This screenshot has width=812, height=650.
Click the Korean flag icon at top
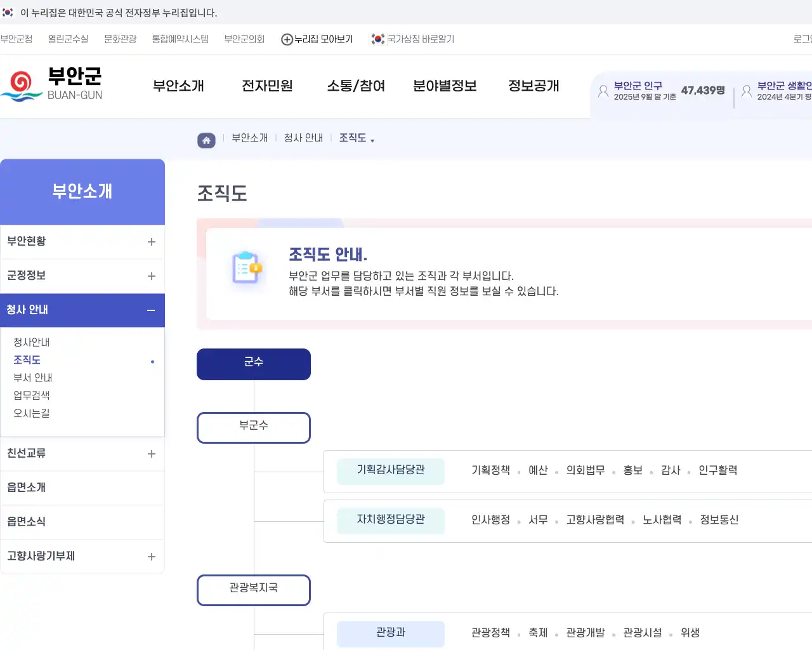[8, 13]
